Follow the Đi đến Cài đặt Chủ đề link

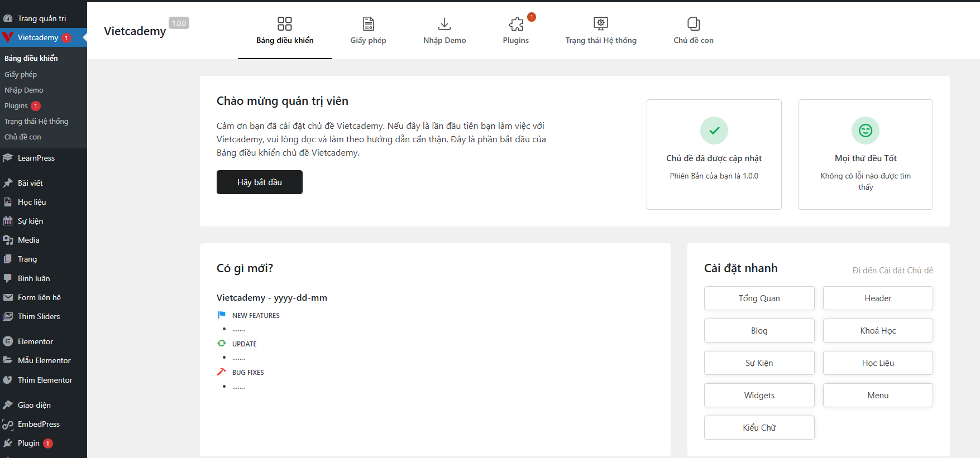point(892,270)
